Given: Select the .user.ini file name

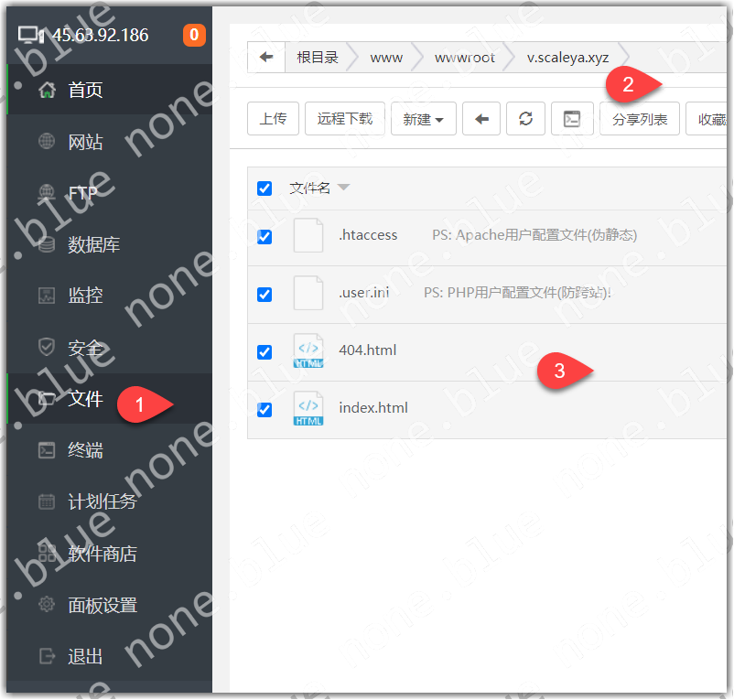Looking at the screenshot, I should coord(364,294).
